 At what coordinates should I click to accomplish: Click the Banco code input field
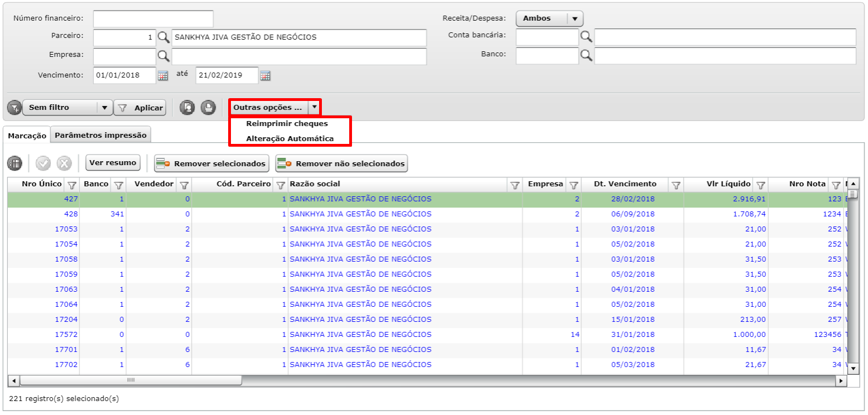tap(547, 56)
